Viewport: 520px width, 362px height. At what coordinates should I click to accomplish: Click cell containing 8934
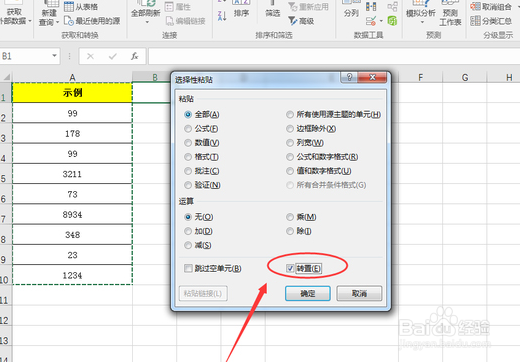(x=72, y=214)
